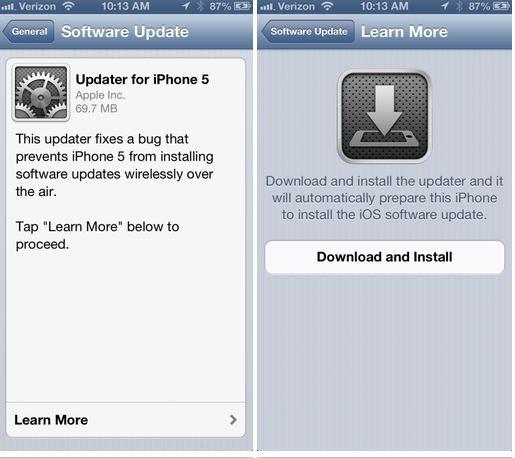The height and width of the screenshot is (458, 515).
Task: Open Learn More via its chevron arrow
Action: pos(233,420)
